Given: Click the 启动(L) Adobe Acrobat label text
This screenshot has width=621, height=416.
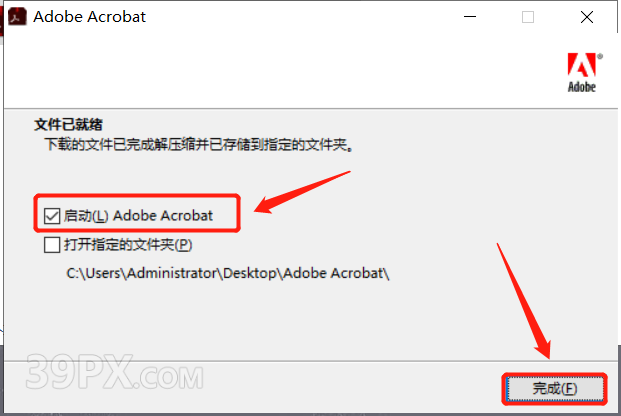Looking at the screenshot, I should click(x=138, y=216).
